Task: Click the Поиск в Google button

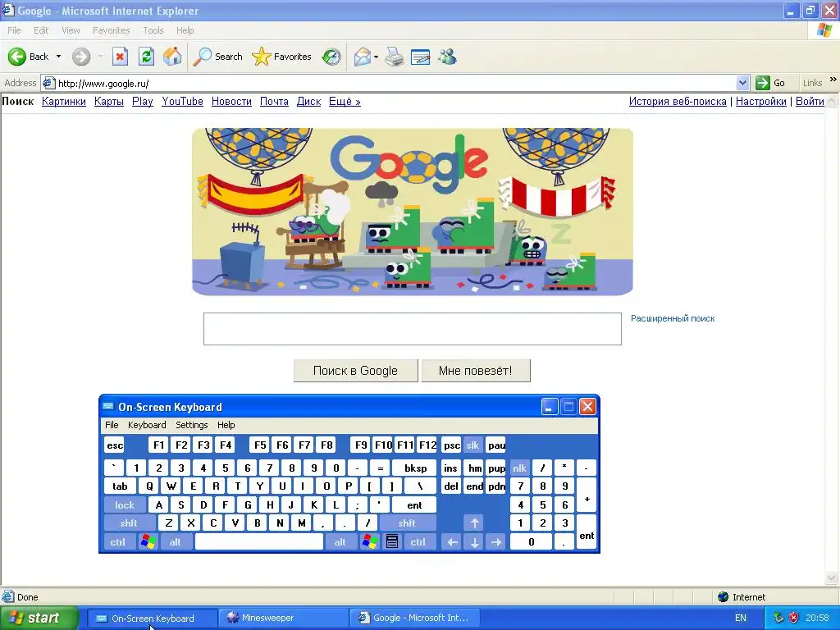Action: pyautogui.click(x=356, y=371)
